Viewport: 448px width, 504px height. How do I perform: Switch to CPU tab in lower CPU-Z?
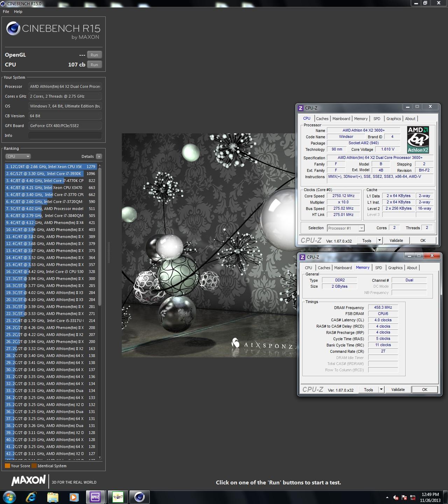coord(308,268)
